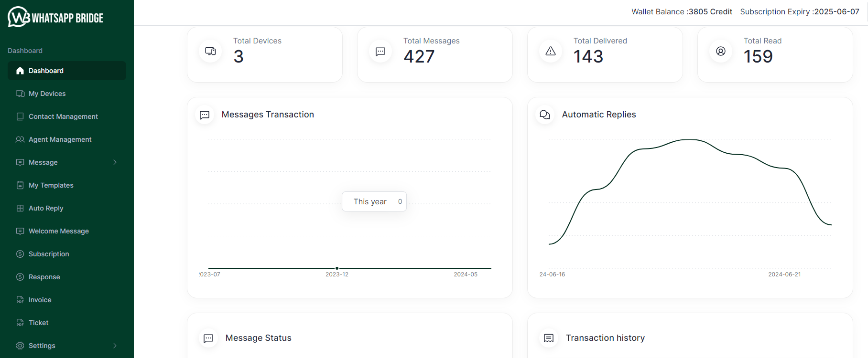Click the Total Messages value 427

click(419, 56)
